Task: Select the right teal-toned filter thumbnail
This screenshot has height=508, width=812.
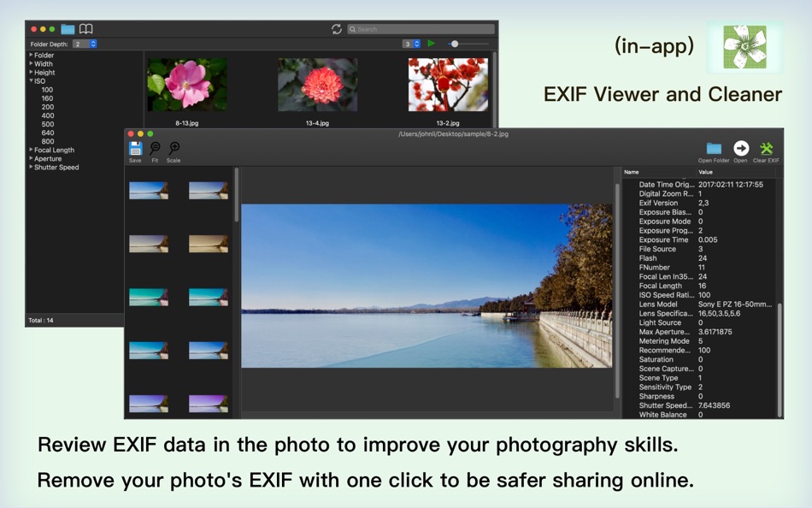Action: (209, 297)
